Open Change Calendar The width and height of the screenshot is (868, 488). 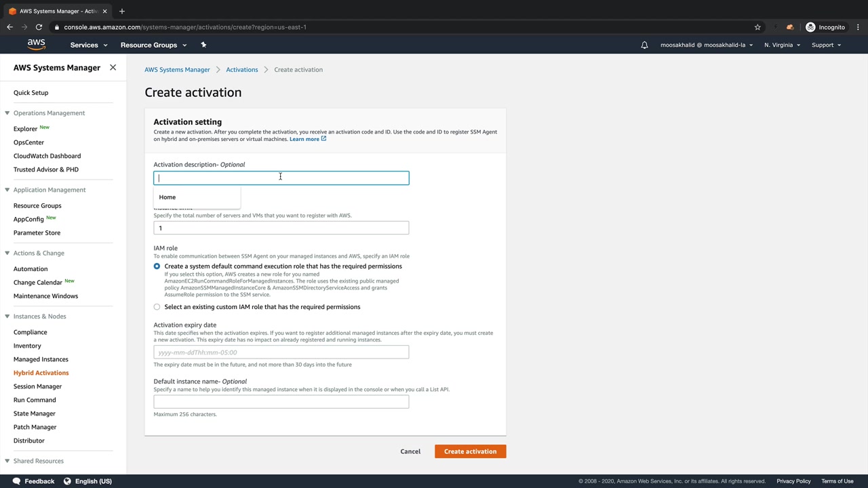tap(38, 283)
